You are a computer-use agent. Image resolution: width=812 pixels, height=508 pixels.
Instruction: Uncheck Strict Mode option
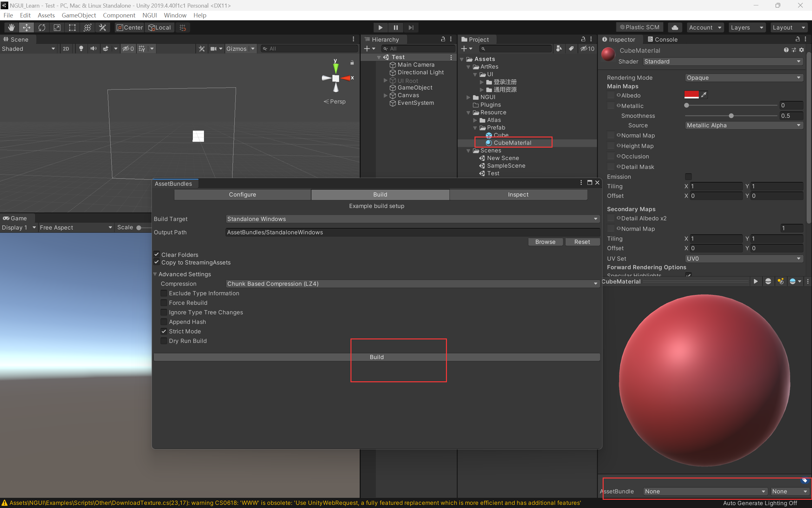164,331
